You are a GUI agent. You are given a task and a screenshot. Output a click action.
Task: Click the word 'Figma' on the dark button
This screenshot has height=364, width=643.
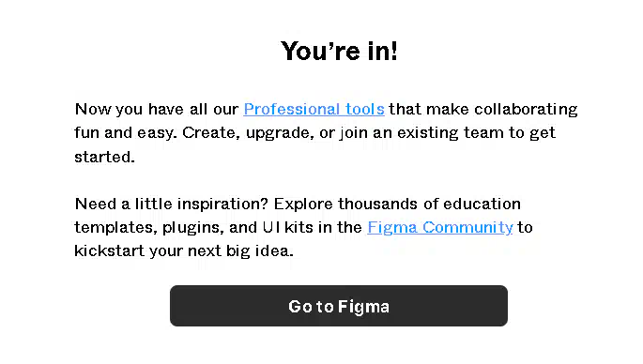click(363, 307)
